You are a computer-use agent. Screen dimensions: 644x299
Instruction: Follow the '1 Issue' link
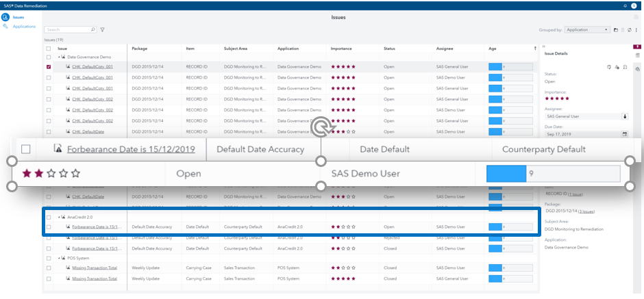pos(575,194)
